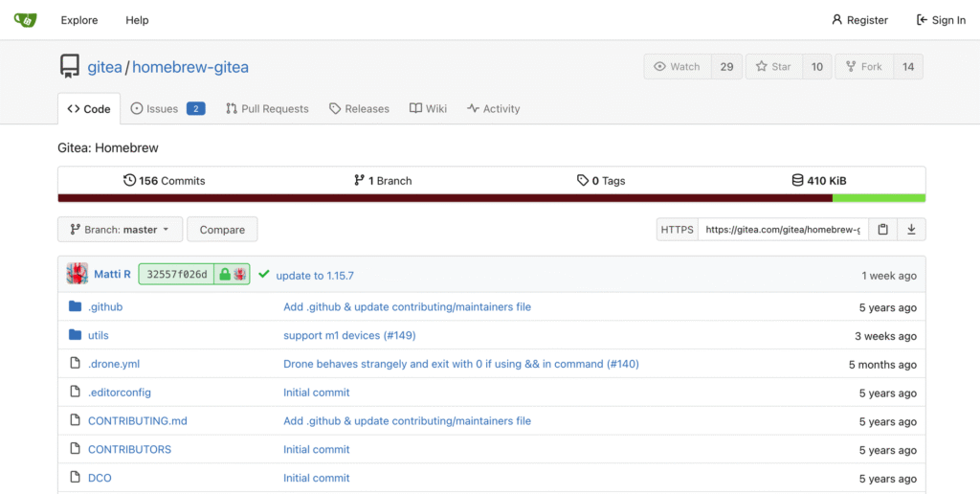This screenshot has width=980, height=494.
Task: Star the homebrew-gitea repository
Action: (x=773, y=67)
